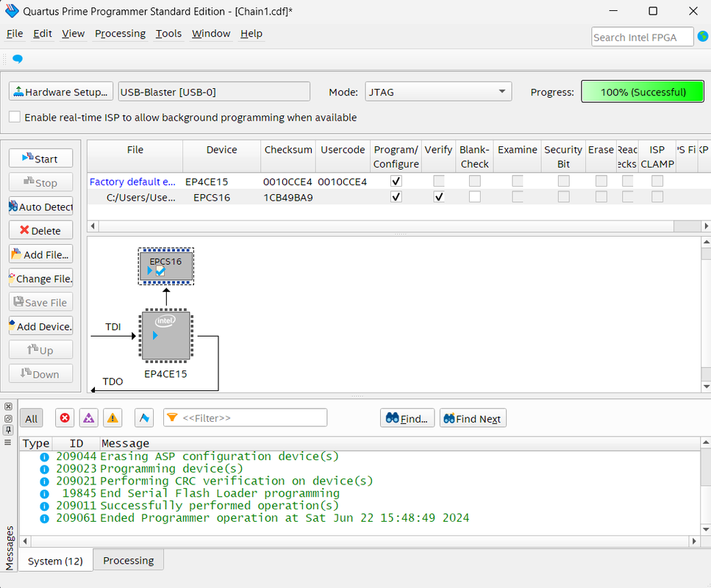Toggle Erase checkbox in EP4CE15 row

(601, 181)
